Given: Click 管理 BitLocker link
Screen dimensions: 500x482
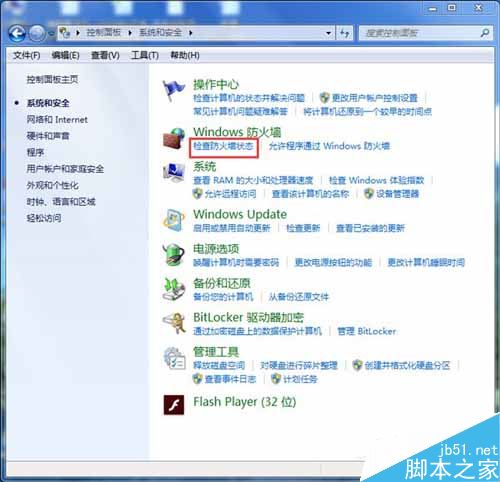Looking at the screenshot, I should (x=367, y=331).
